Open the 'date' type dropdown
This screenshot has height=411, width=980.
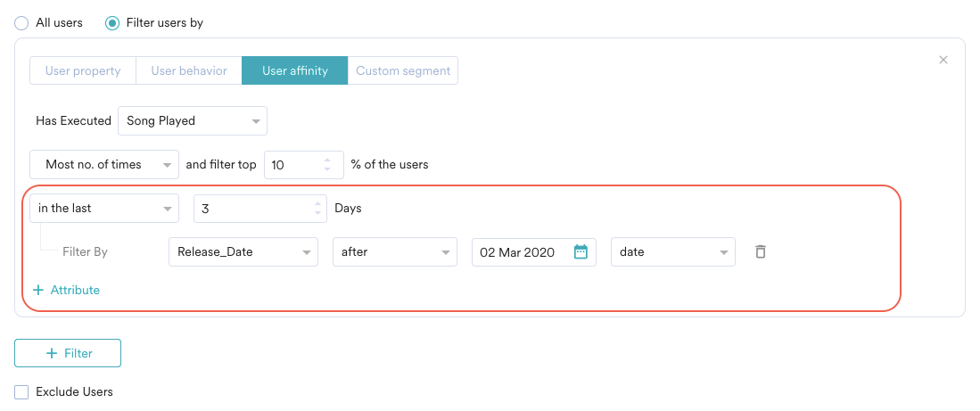(672, 252)
